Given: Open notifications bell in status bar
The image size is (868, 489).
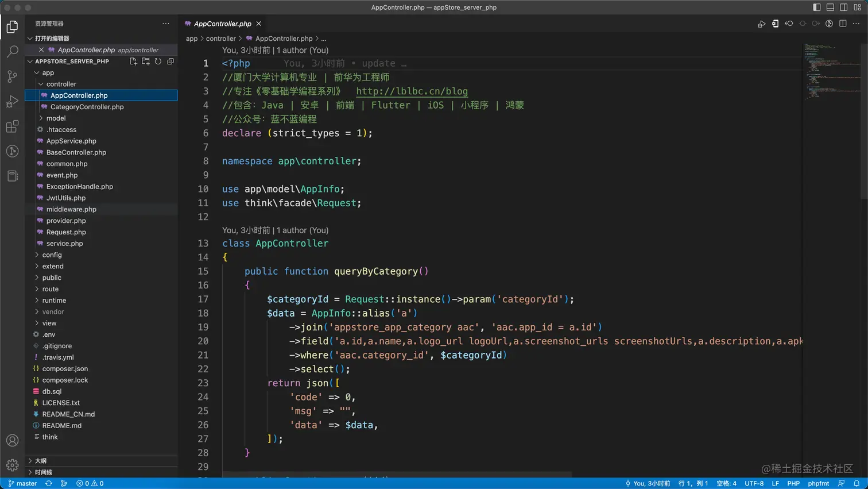Looking at the screenshot, I should [857, 484].
